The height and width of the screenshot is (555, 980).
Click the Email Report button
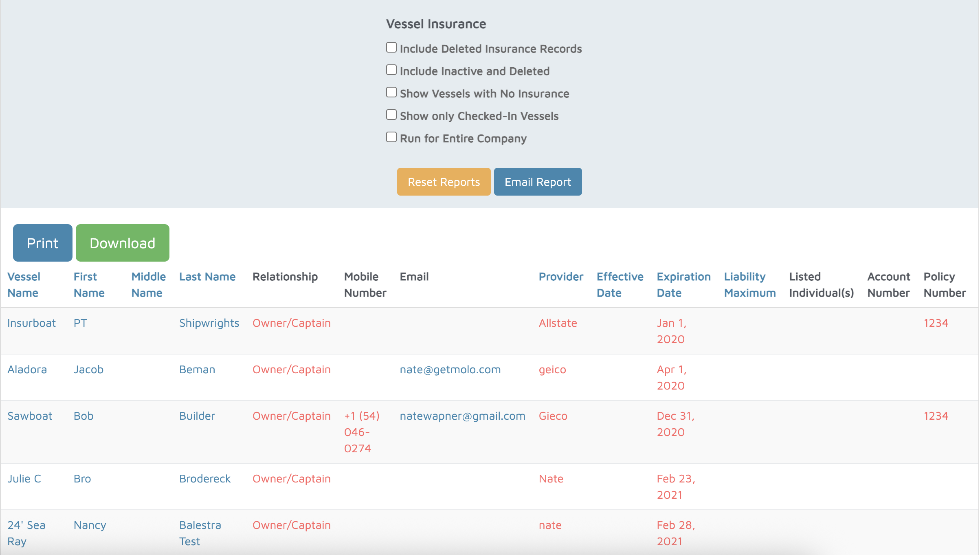537,182
